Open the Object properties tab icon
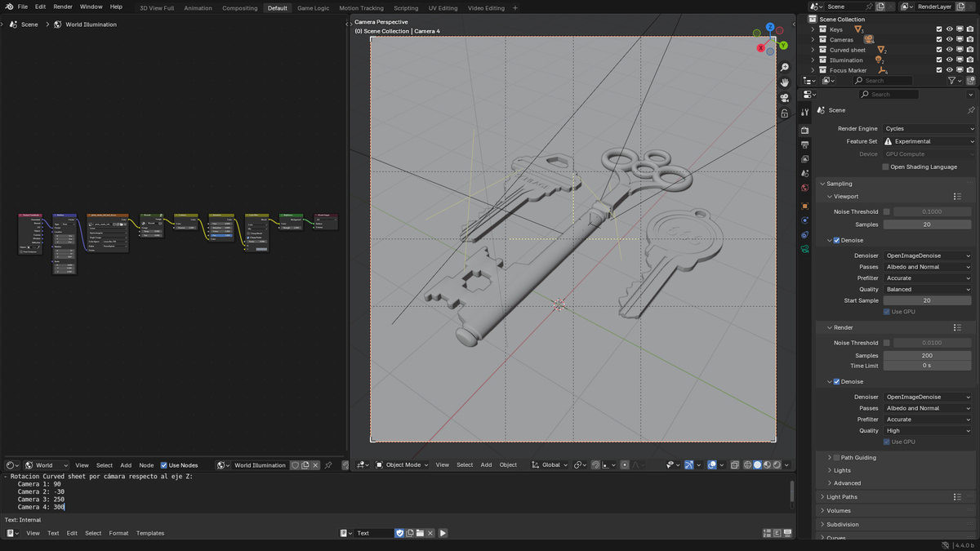Screen dimensions: 980x551 pos(805,206)
